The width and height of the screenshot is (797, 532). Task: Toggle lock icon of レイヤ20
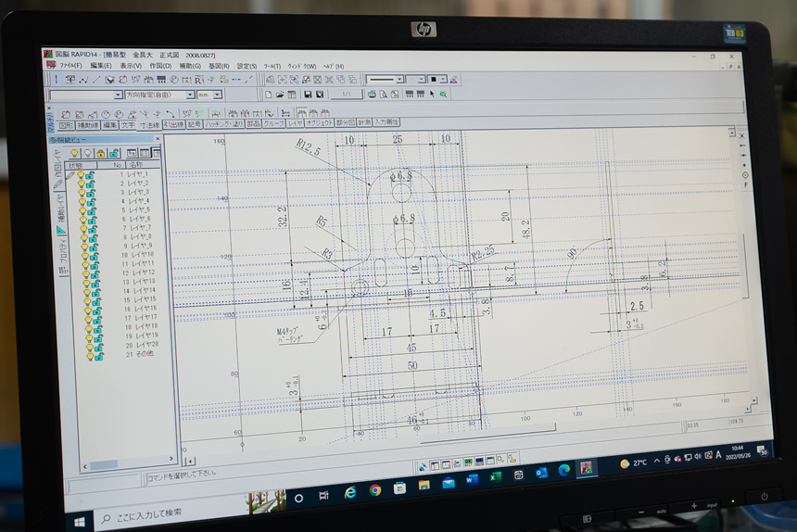click(x=98, y=346)
